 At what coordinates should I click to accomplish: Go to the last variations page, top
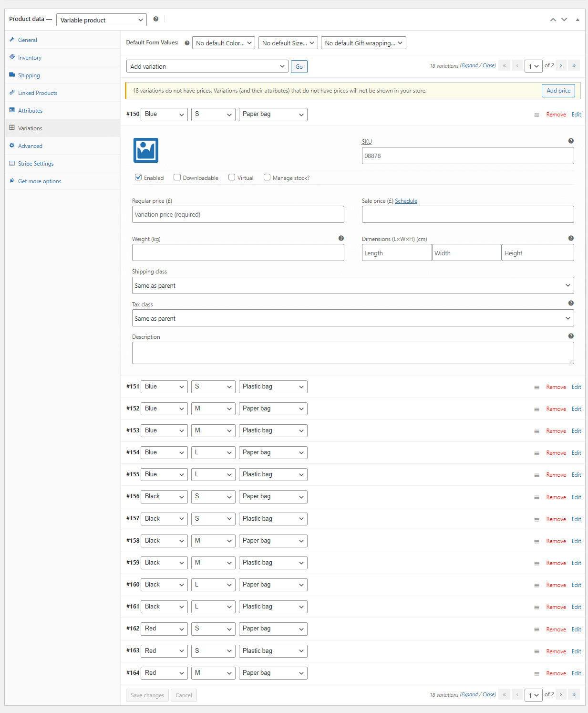coord(574,65)
